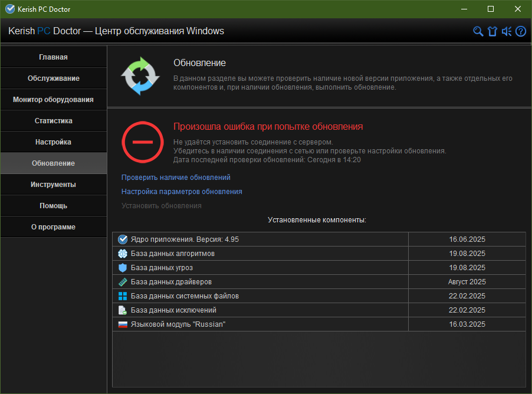Open Монитор оборудования in the sidebar
This screenshot has height=394, width=532.
(x=53, y=100)
